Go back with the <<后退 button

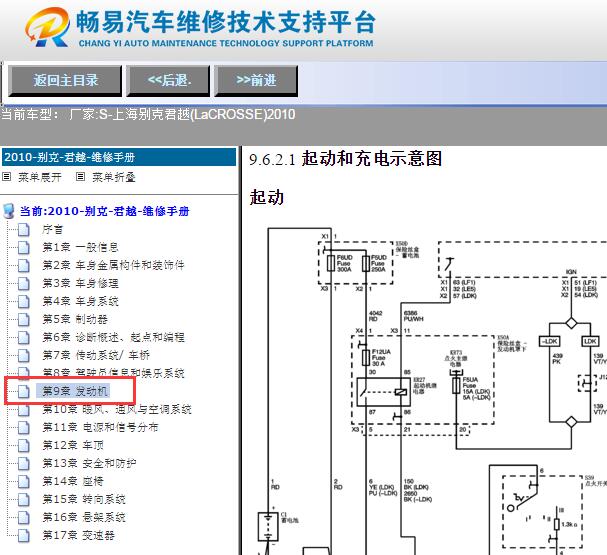coord(169,81)
